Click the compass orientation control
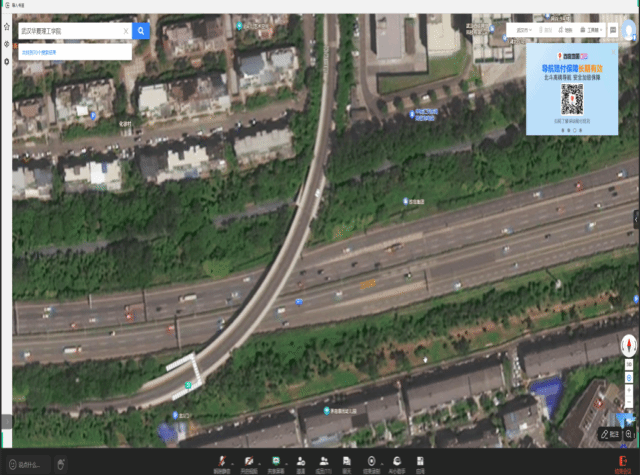640x475 pixels. 628,345
